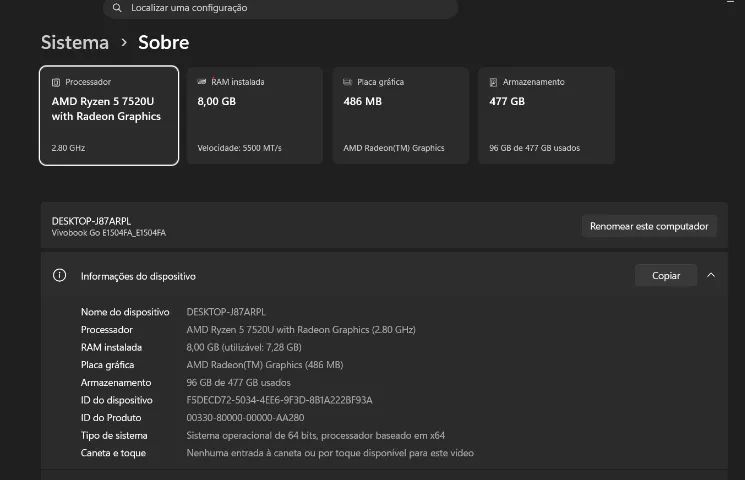Viewport: 745px width, 480px height.
Task: Click '8,00 GB (utilizável: 7,28 GB)' value
Action: [x=244, y=347]
